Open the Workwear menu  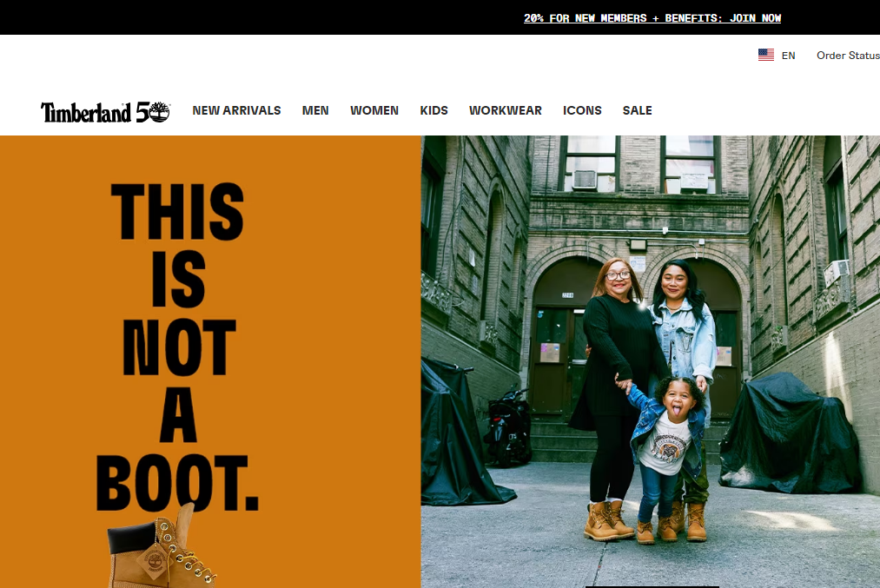pos(505,110)
